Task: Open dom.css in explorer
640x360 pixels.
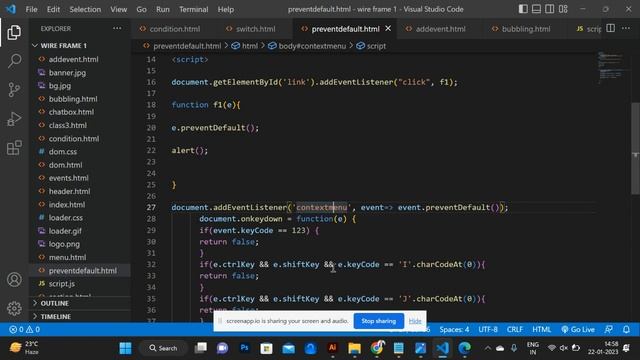Action: [x=62, y=151]
